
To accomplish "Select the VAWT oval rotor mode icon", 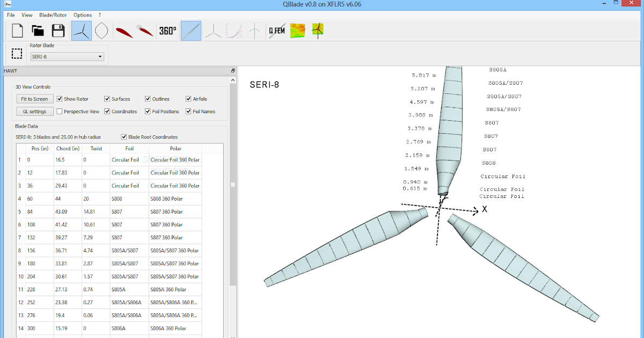I will (x=100, y=31).
